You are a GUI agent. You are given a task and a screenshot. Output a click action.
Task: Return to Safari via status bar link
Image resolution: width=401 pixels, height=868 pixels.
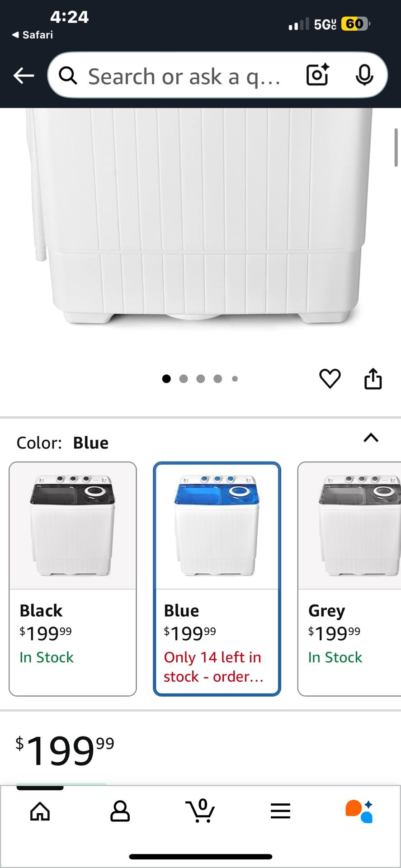pyautogui.click(x=33, y=35)
